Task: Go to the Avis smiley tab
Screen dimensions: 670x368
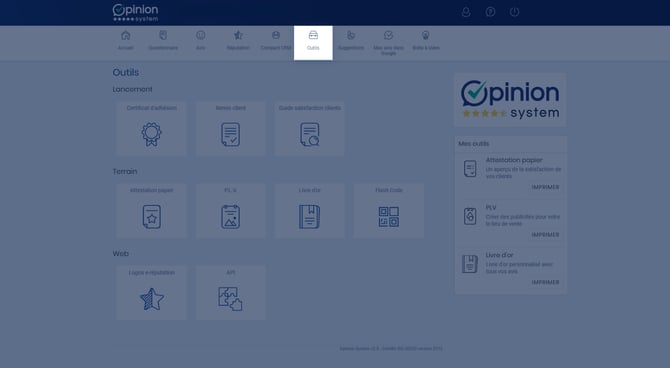Action: click(x=200, y=41)
